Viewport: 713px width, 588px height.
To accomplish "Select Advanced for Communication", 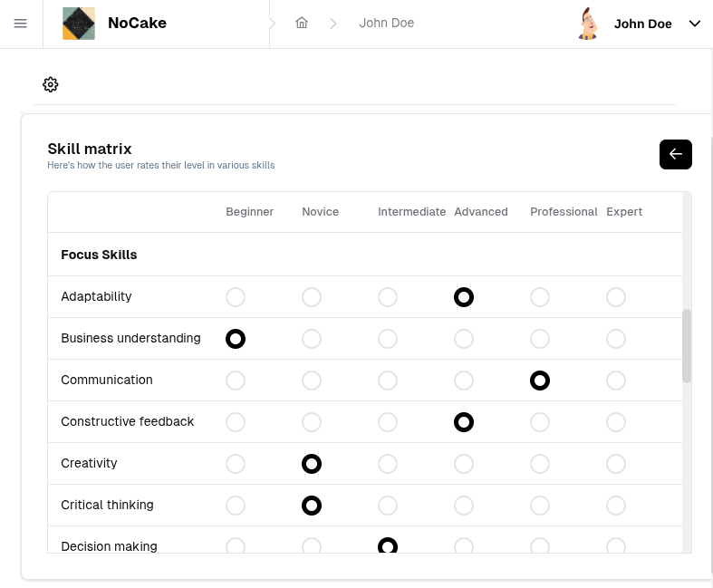I will (464, 381).
